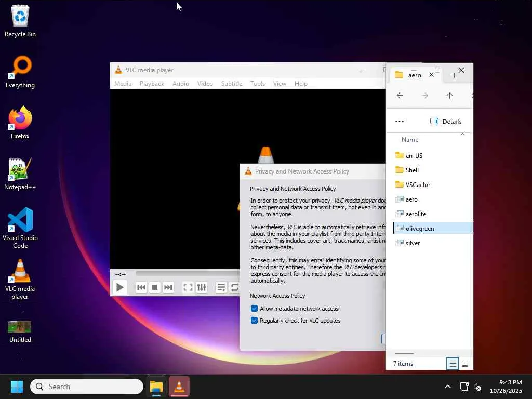The image size is (532, 399).
Task: Select the Untitled image on desktop
Action: pos(20,332)
